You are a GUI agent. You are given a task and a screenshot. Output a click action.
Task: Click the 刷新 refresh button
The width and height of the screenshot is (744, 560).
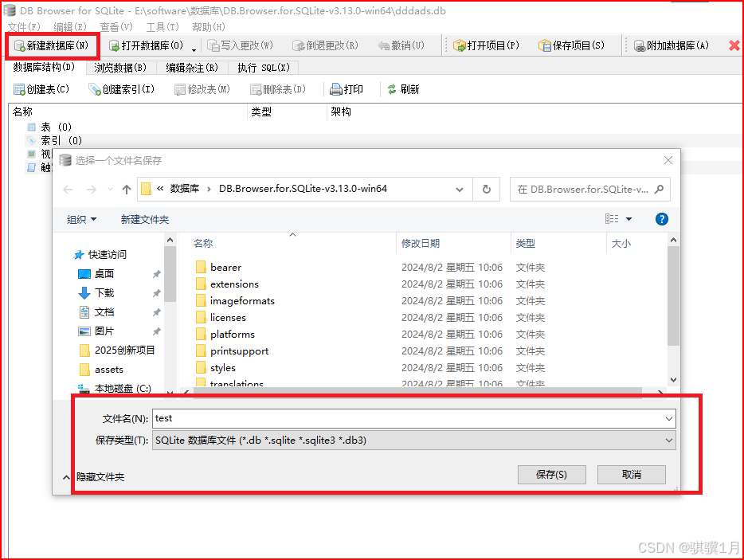point(403,89)
